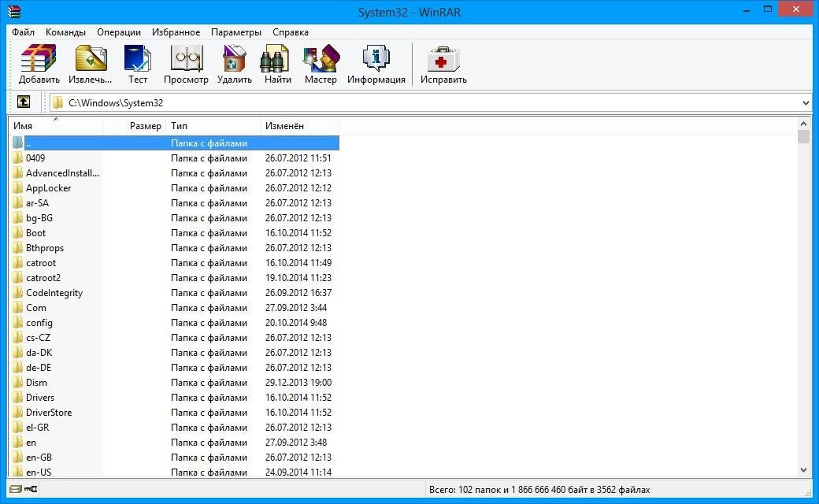Click the Добавить (Add) toolbar icon
This screenshot has width=819, height=504.
tap(39, 64)
